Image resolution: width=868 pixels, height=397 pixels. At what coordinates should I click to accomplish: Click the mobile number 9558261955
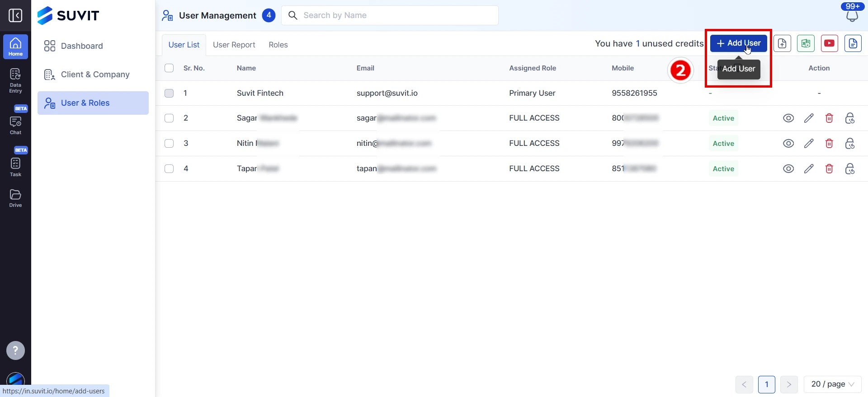pyautogui.click(x=634, y=93)
